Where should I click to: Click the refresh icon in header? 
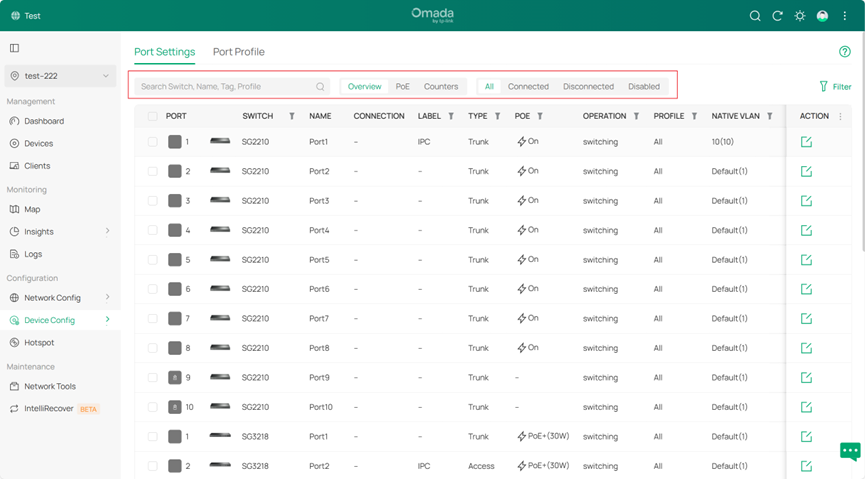click(x=777, y=16)
